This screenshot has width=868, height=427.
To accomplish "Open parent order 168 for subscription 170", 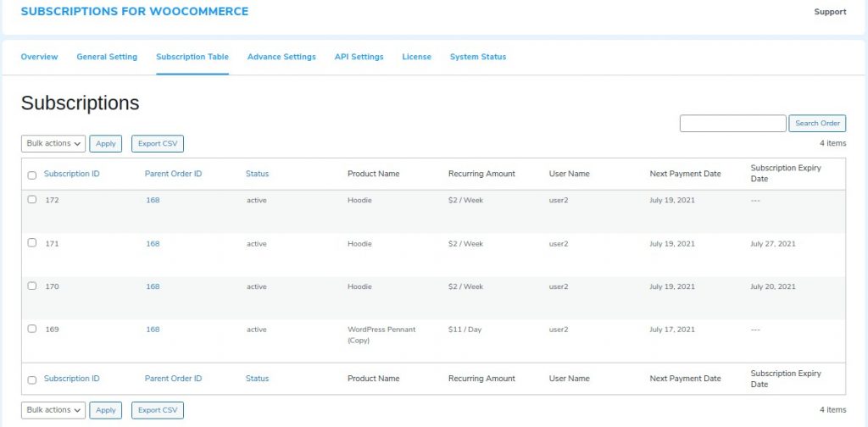I will [x=153, y=286].
